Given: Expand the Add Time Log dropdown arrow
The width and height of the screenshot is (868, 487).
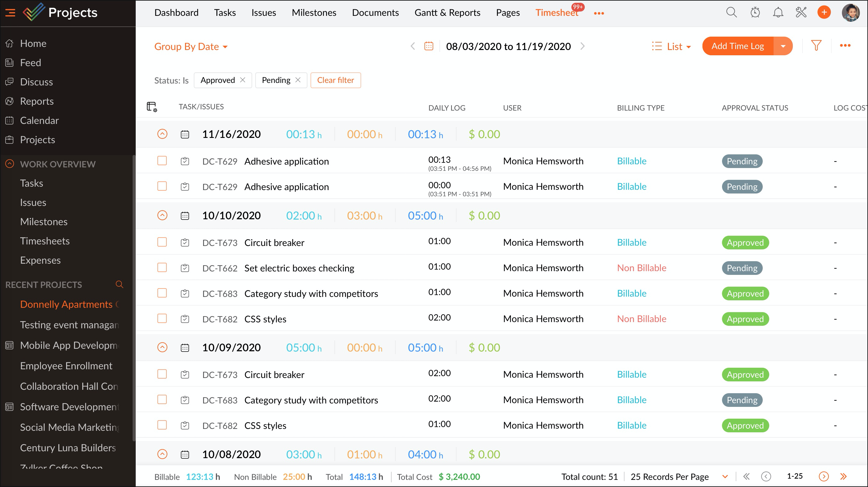Looking at the screenshot, I should click(783, 46).
